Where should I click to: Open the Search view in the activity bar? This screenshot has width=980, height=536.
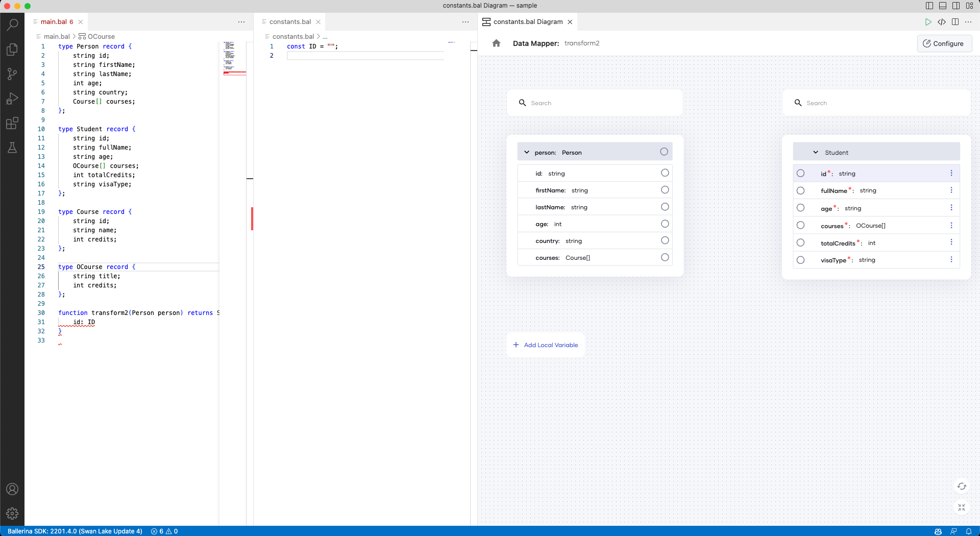[12, 25]
